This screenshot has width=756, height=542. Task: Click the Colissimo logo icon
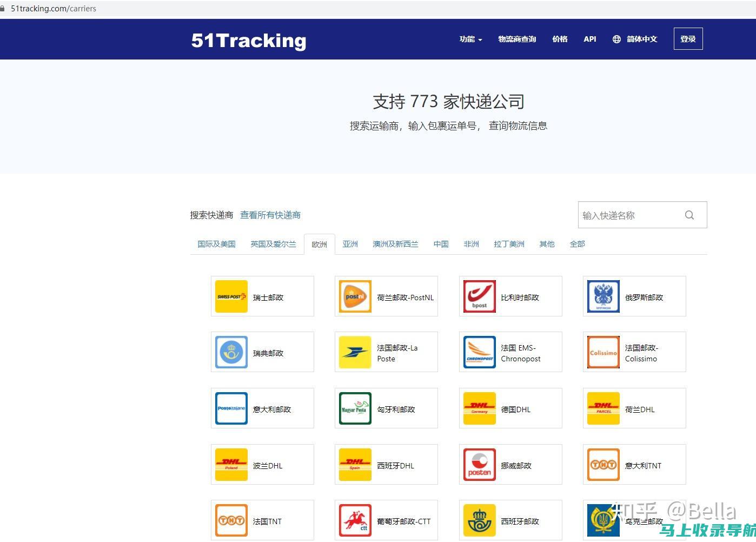click(x=604, y=352)
